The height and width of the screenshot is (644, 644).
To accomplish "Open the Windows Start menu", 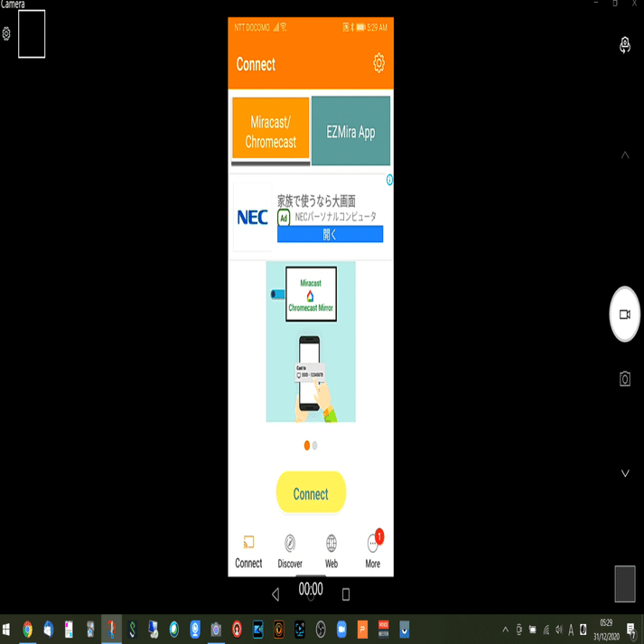I will point(6,630).
